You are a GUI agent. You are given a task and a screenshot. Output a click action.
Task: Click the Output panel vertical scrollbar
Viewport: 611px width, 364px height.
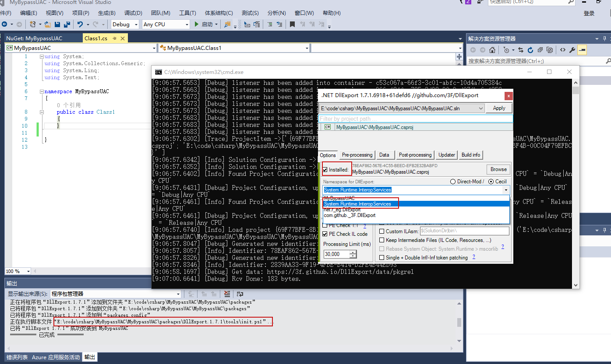pyautogui.click(x=459, y=323)
